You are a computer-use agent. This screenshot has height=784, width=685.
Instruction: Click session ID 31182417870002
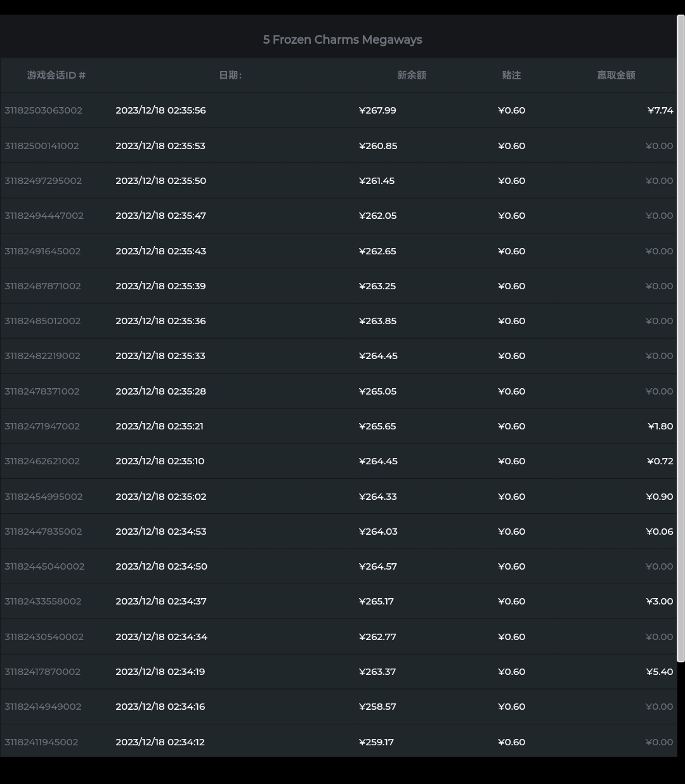[x=42, y=672]
